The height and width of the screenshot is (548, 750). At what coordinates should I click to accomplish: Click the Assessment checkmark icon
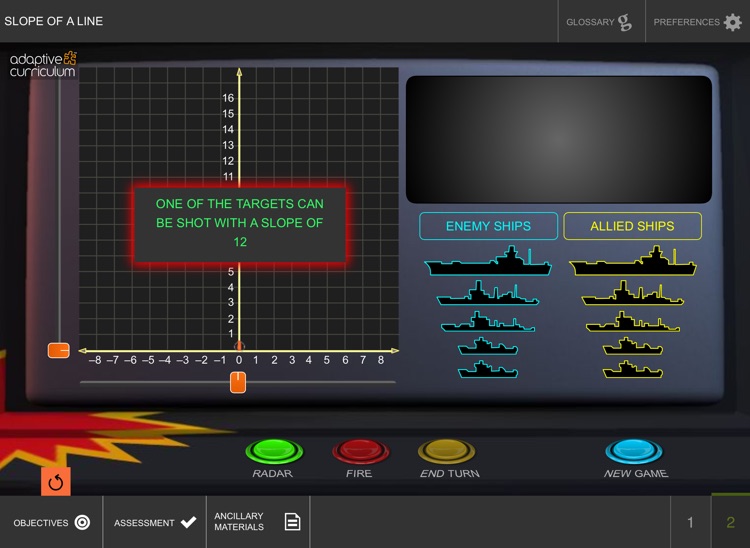click(188, 522)
